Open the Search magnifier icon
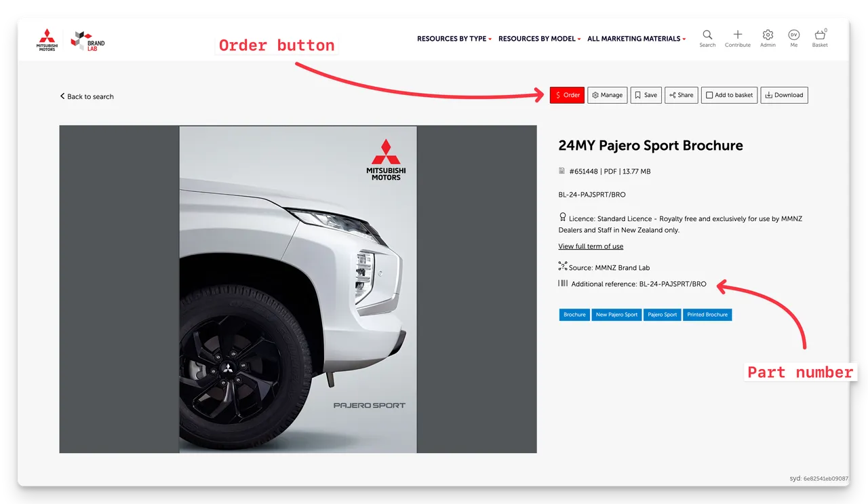This screenshot has width=868, height=504. [x=707, y=35]
